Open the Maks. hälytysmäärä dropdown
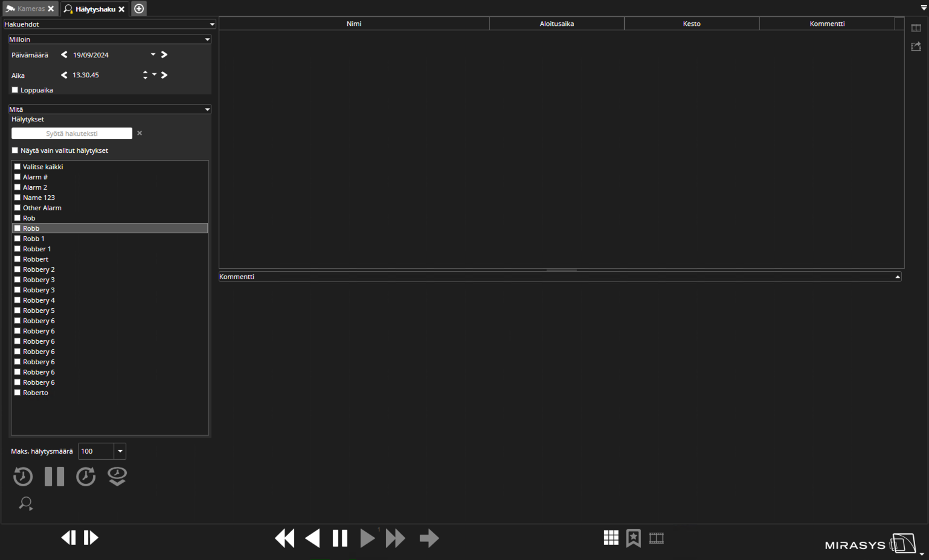Image resolution: width=929 pixels, height=560 pixels. 120,451
